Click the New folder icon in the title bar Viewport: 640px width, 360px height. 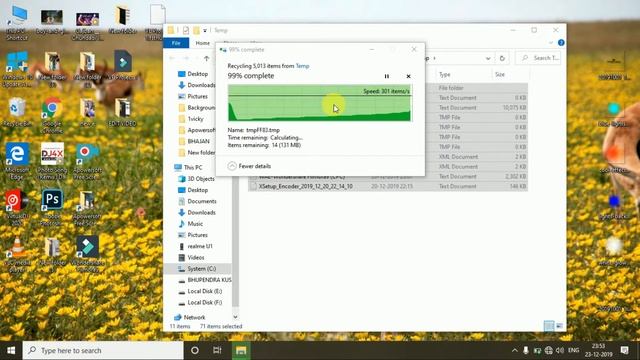coord(196,30)
